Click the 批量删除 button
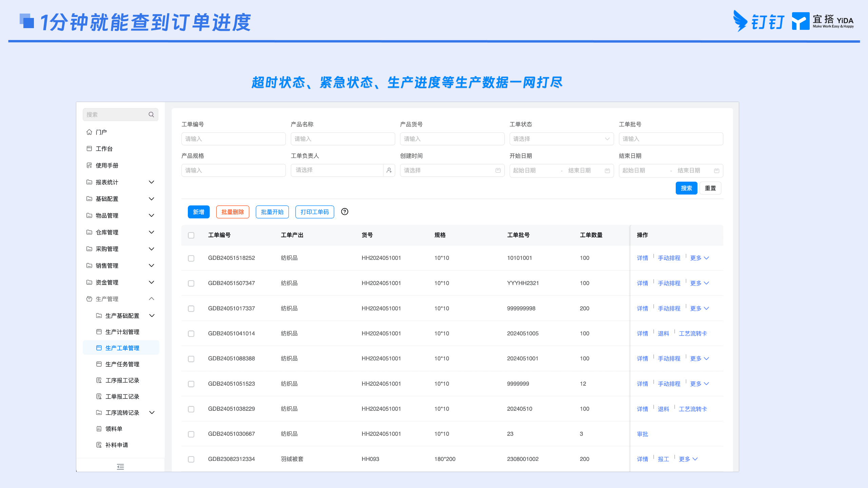This screenshot has height=488, width=868. click(x=233, y=212)
